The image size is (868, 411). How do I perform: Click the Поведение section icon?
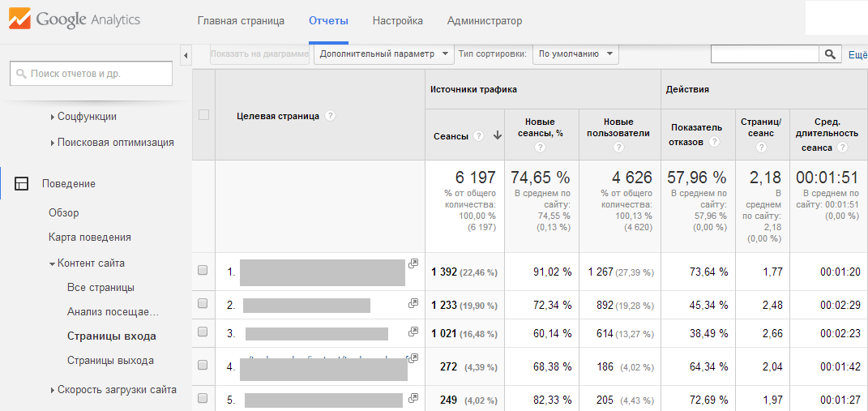tap(21, 184)
